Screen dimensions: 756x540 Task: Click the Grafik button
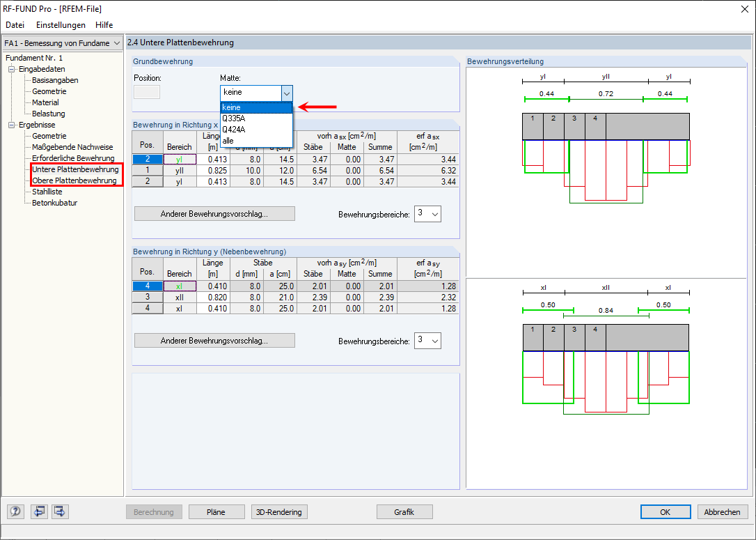coord(404,512)
